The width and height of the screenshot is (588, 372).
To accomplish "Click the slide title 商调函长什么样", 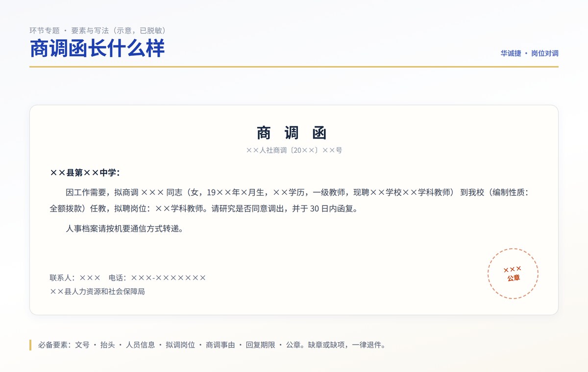I will pos(97,48).
